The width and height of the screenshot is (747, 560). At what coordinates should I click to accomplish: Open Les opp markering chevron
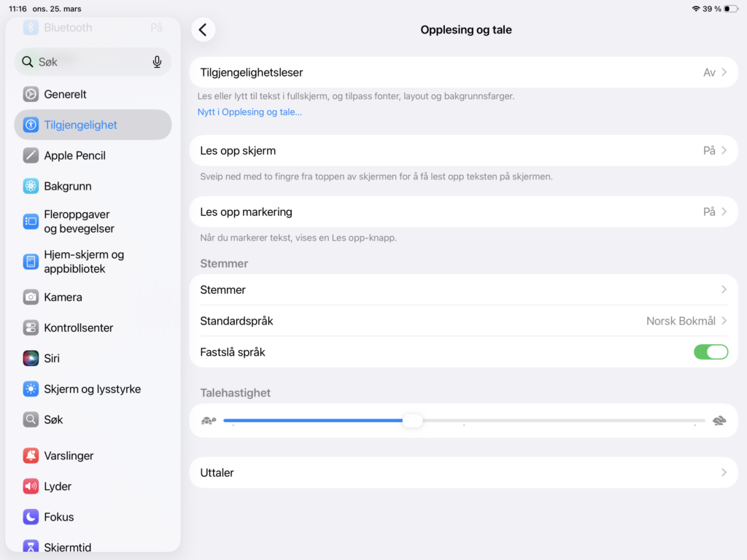724,212
